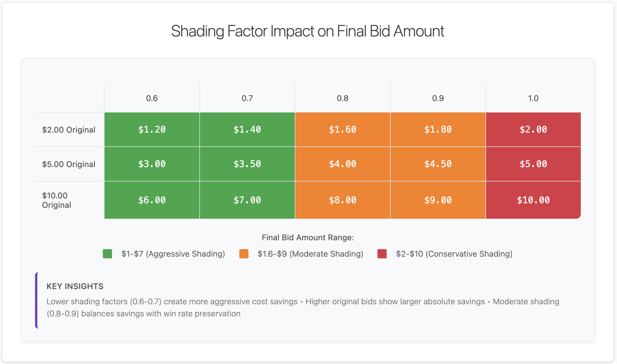Click the $10.00 Original row label

click(x=57, y=200)
